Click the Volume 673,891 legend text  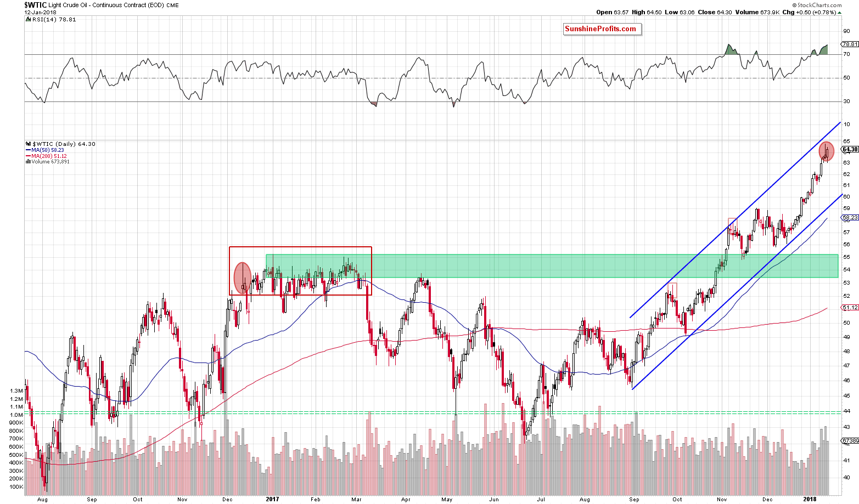[x=50, y=162]
